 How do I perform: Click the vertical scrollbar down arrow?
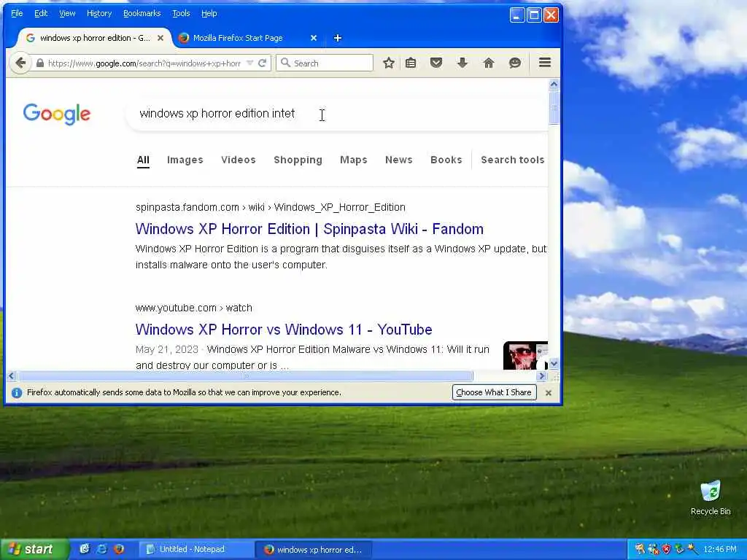pos(554,365)
